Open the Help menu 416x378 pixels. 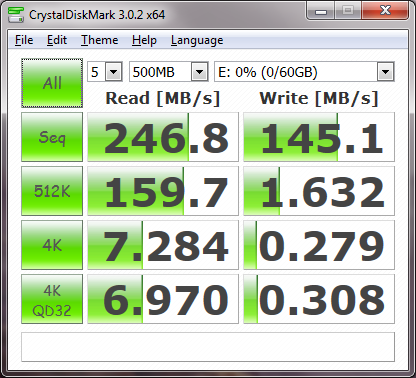point(144,40)
